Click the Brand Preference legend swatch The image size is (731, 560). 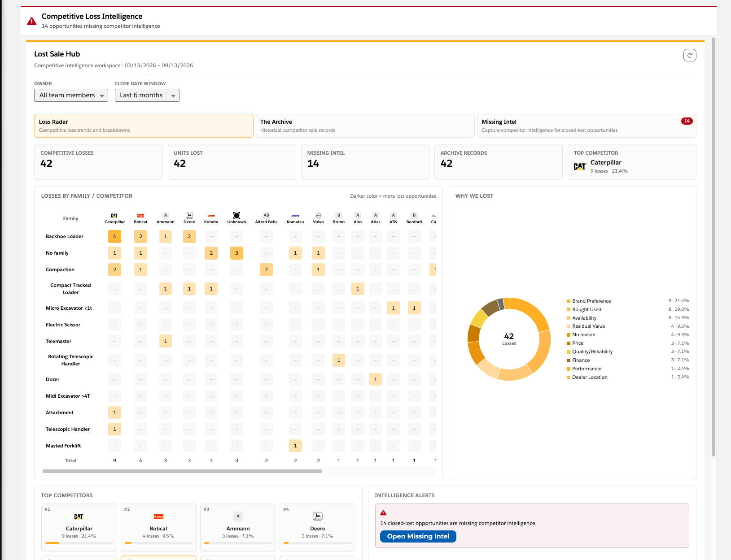click(x=569, y=301)
